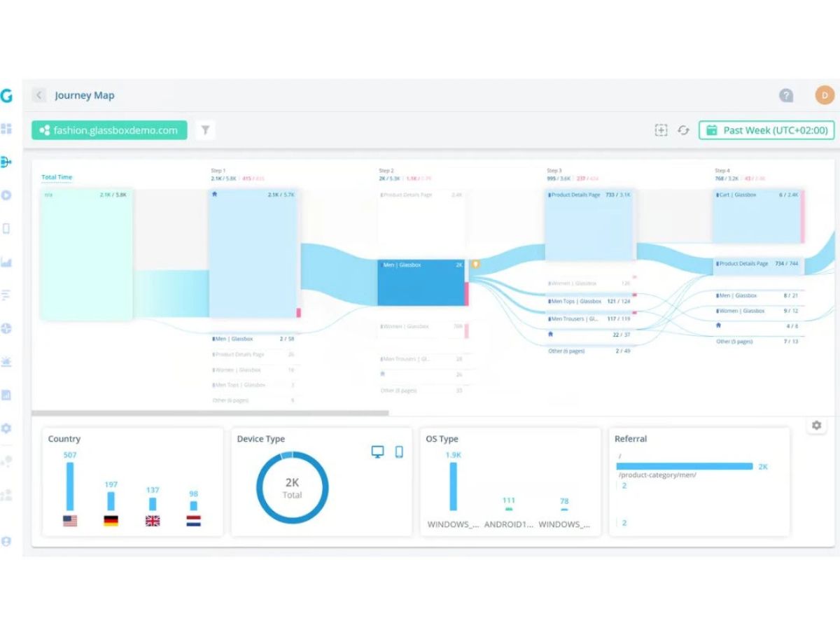The height and width of the screenshot is (630, 840).
Task: Select the highlighted Men | Glassbox node
Action: pos(421,283)
